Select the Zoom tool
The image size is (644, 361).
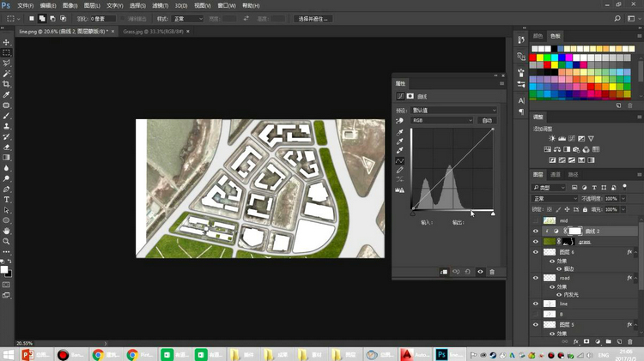[6, 241]
